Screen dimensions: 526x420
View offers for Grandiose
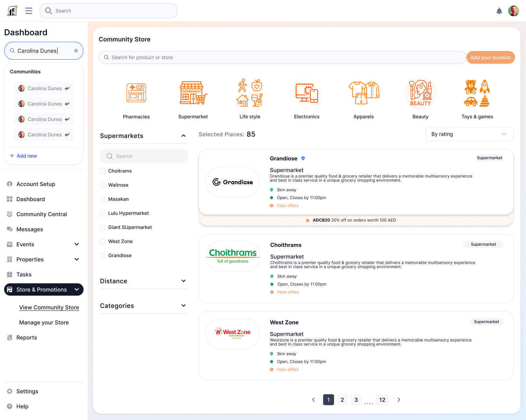(288, 206)
